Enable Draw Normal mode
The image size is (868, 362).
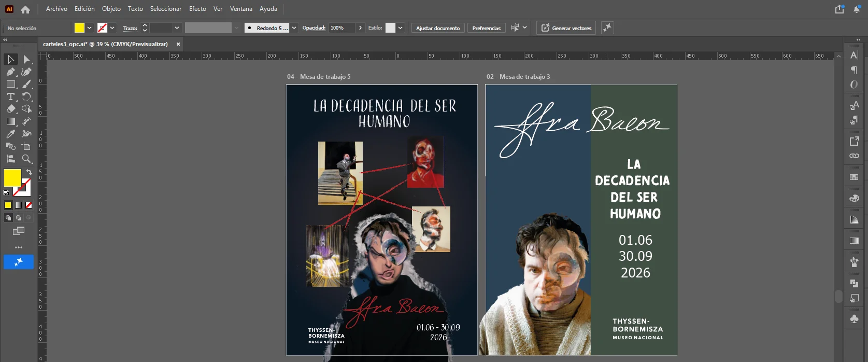click(8, 218)
